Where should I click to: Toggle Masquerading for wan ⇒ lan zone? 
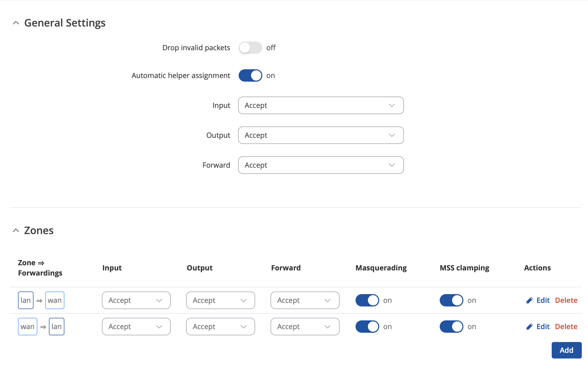367,327
